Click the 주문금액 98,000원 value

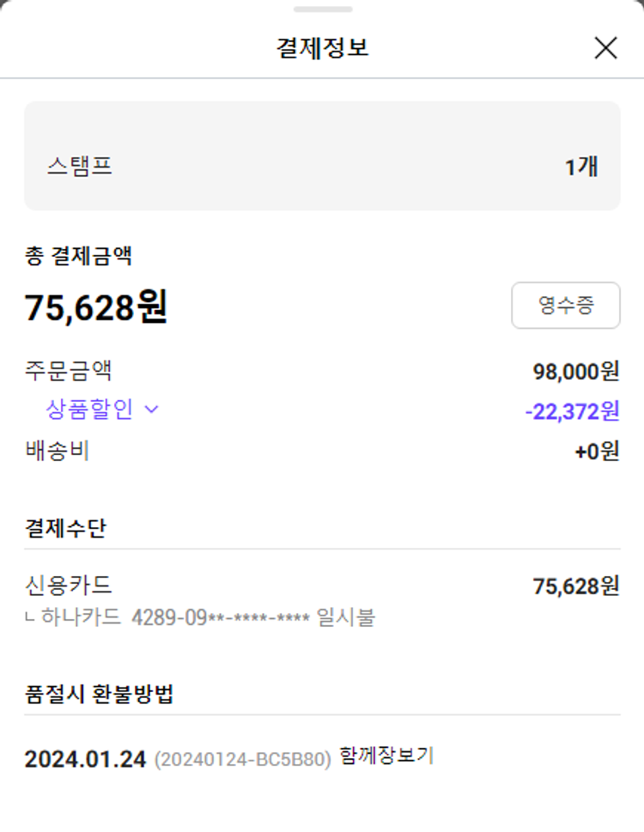576,372
